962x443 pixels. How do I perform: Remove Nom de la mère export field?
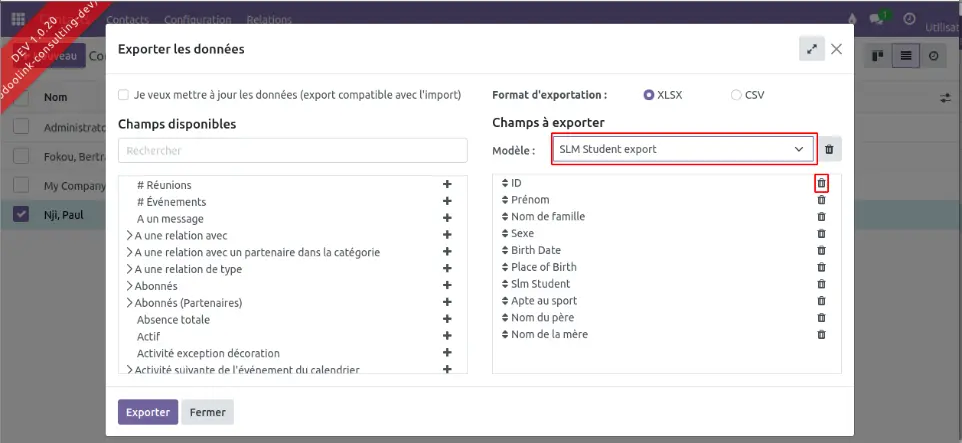click(821, 334)
